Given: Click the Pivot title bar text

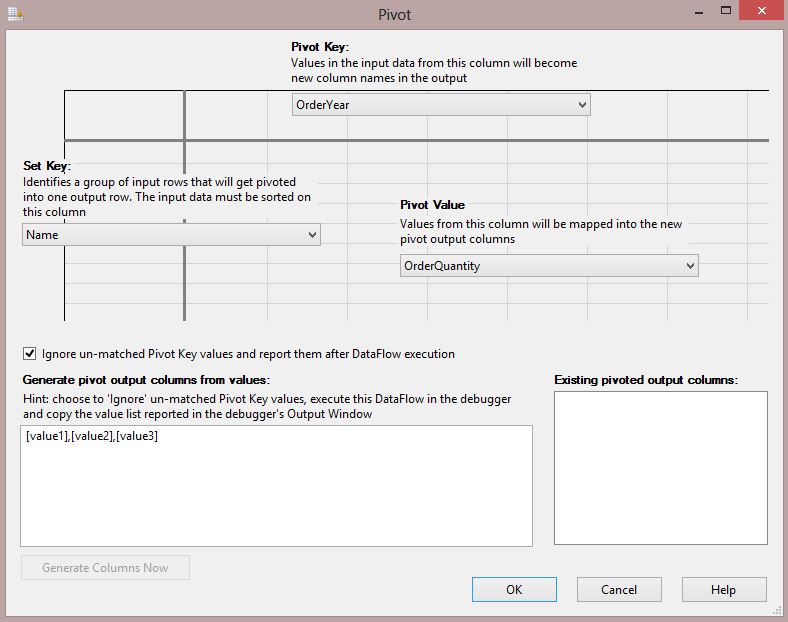Looking at the screenshot, I should [394, 14].
